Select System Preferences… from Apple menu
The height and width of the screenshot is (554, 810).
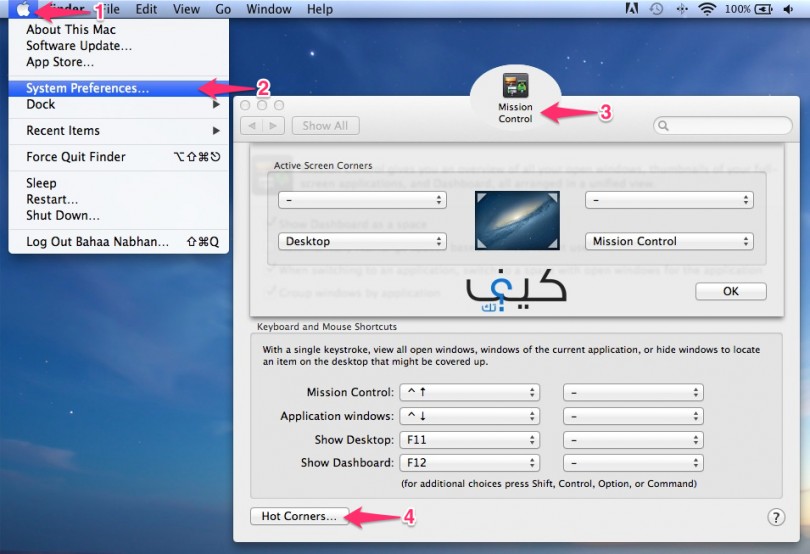click(88, 88)
